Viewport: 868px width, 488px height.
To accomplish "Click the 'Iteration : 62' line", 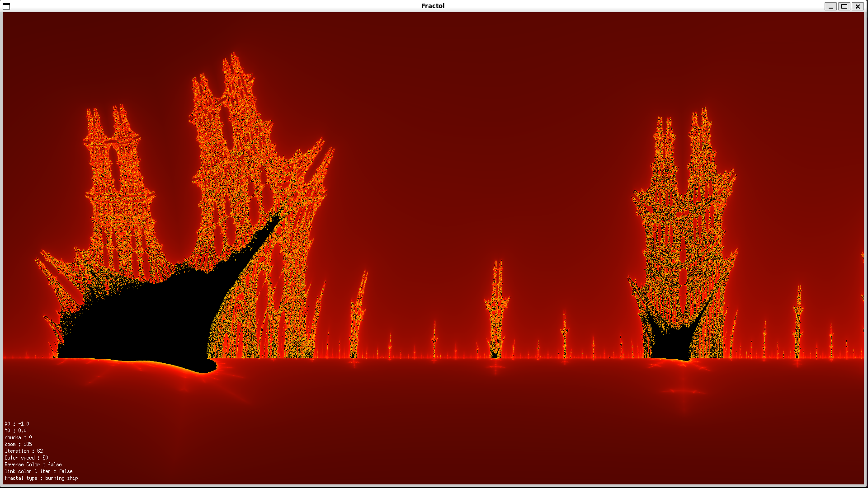I will point(24,451).
